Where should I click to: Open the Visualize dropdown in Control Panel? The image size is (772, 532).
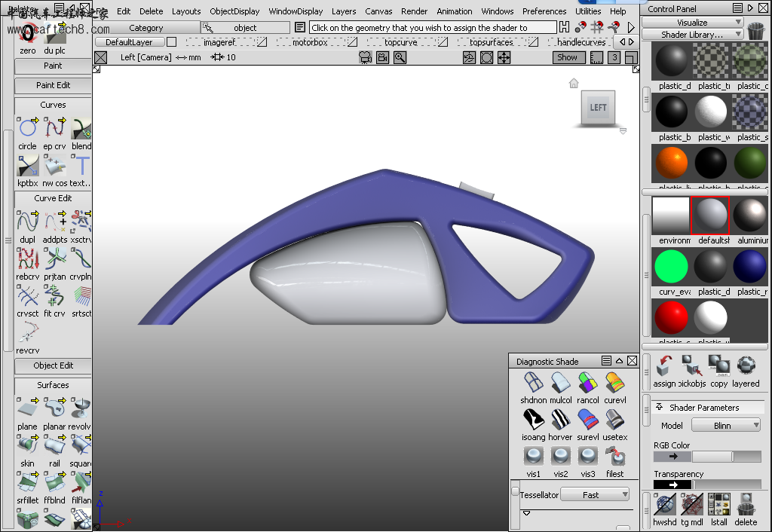pyautogui.click(x=692, y=22)
